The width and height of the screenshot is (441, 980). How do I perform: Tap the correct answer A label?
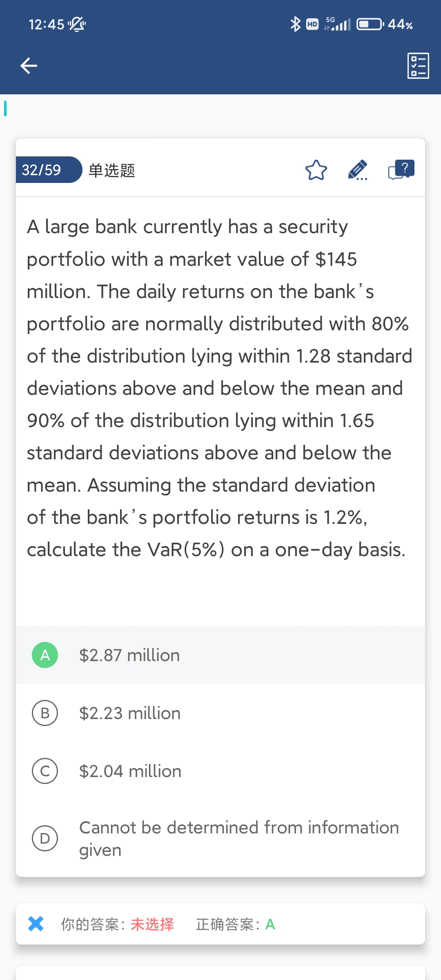pyautogui.click(x=270, y=924)
